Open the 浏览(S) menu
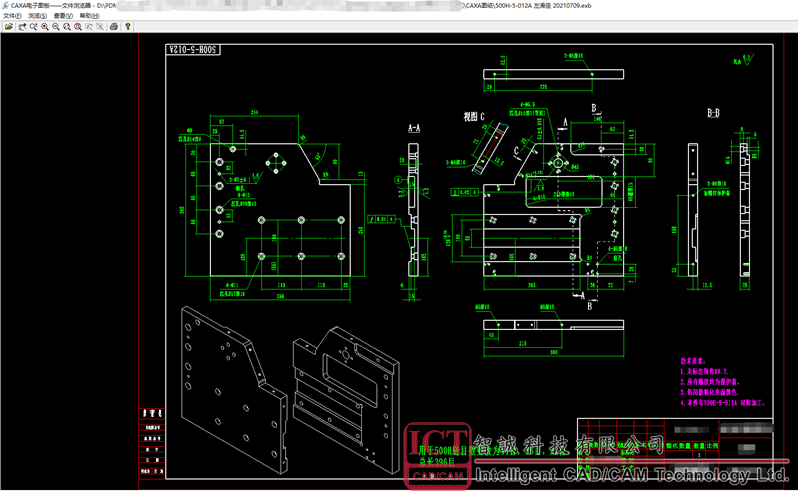This screenshot has width=798, height=491. click(37, 16)
